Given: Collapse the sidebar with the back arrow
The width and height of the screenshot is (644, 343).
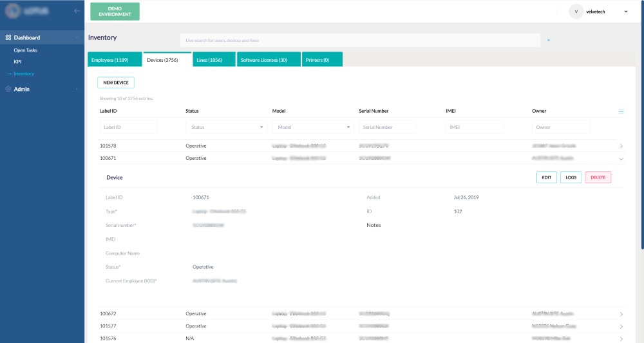Looking at the screenshot, I should 77,11.
